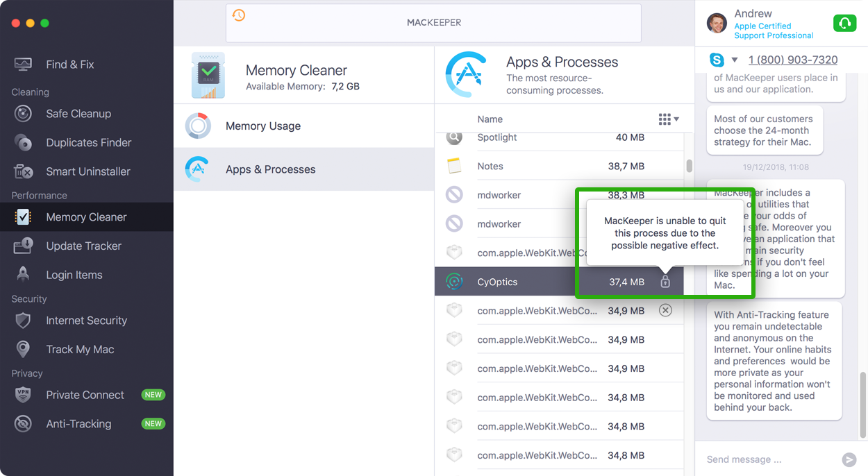
Task: Click the Skype icon
Action: pos(717,60)
